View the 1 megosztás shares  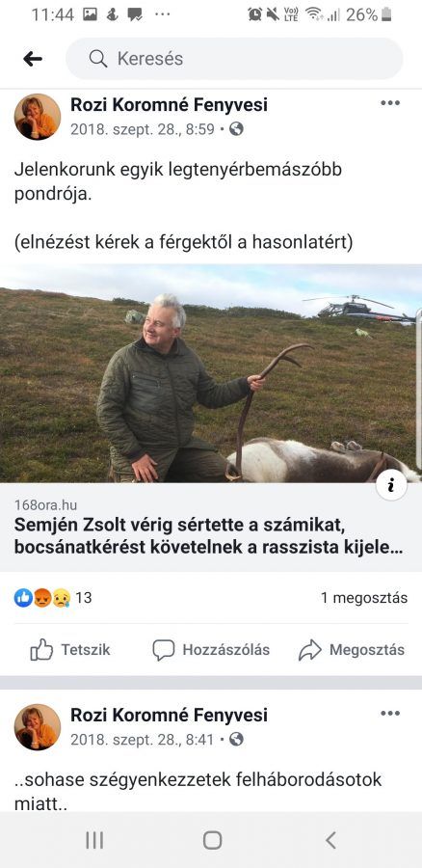coord(364,598)
